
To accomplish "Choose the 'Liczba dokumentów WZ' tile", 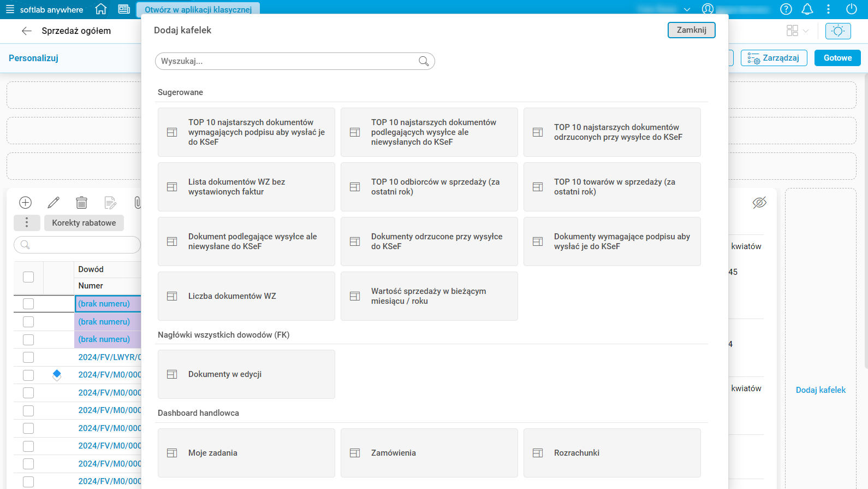I will (246, 296).
